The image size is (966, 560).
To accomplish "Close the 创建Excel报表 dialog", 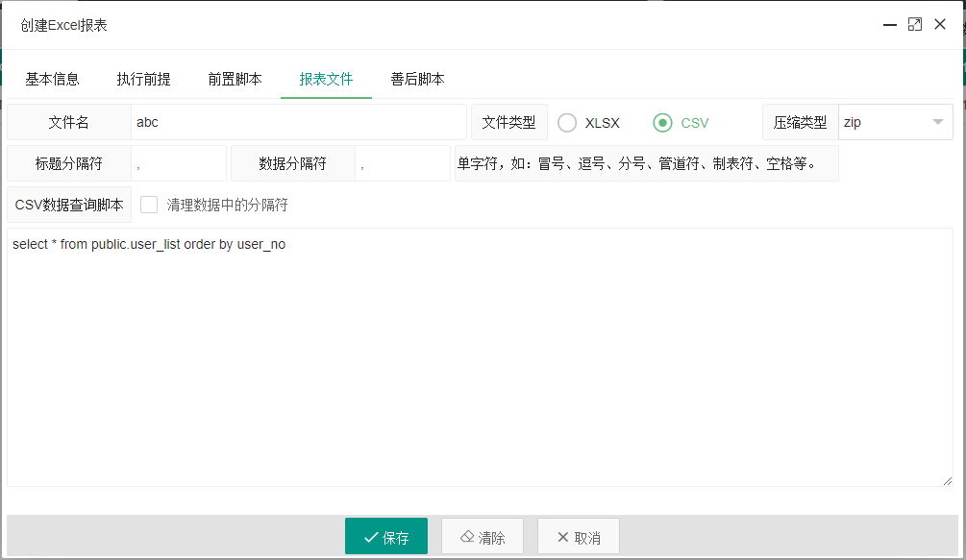I will pos(940,25).
